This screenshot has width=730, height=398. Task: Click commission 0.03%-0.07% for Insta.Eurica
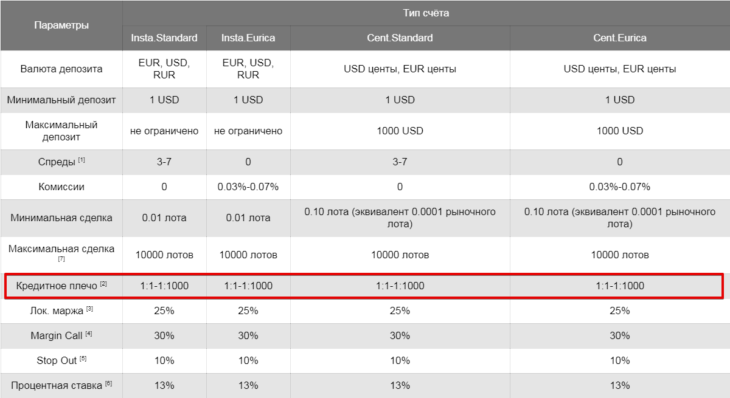pyautogui.click(x=248, y=187)
